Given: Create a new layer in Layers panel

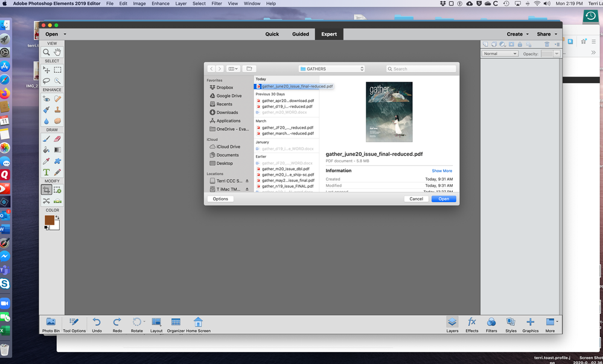Looking at the screenshot, I should pyautogui.click(x=485, y=44).
